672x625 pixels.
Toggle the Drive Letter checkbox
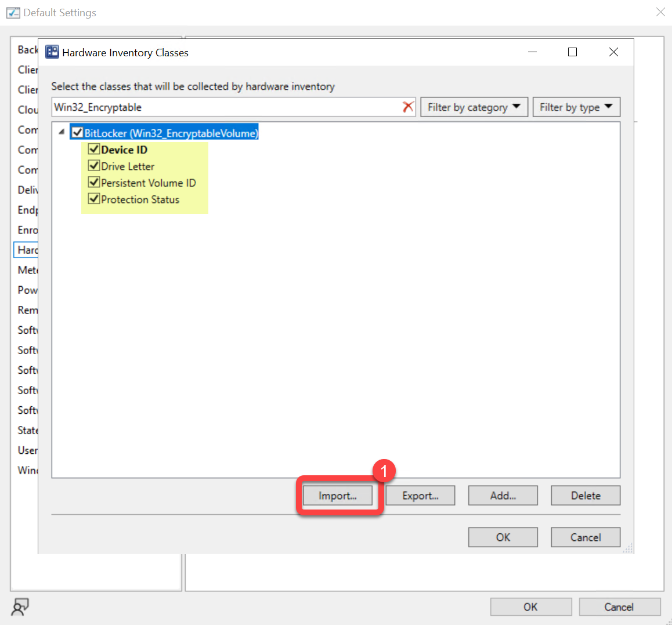point(94,166)
